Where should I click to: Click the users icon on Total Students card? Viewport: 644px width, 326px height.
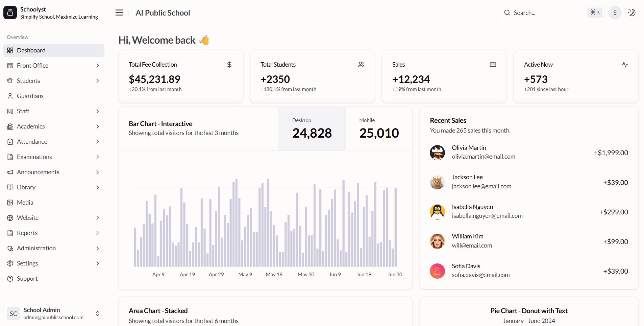click(x=361, y=64)
